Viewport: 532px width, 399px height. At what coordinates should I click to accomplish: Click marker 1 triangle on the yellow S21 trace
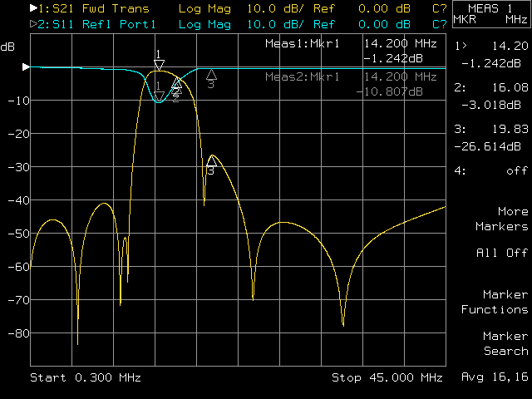159,65
